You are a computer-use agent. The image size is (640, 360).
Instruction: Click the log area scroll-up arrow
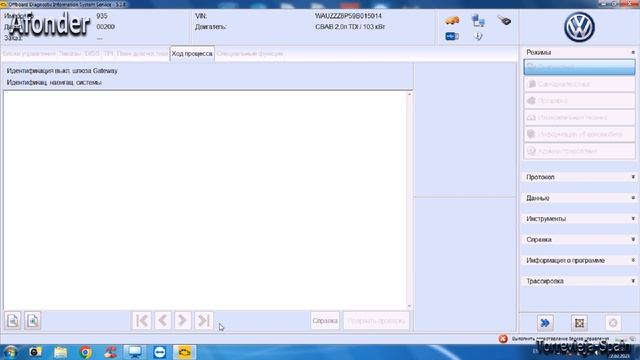[x=409, y=94]
